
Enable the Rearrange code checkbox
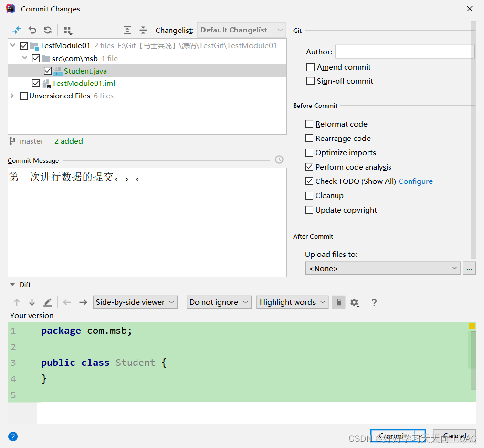click(x=309, y=138)
